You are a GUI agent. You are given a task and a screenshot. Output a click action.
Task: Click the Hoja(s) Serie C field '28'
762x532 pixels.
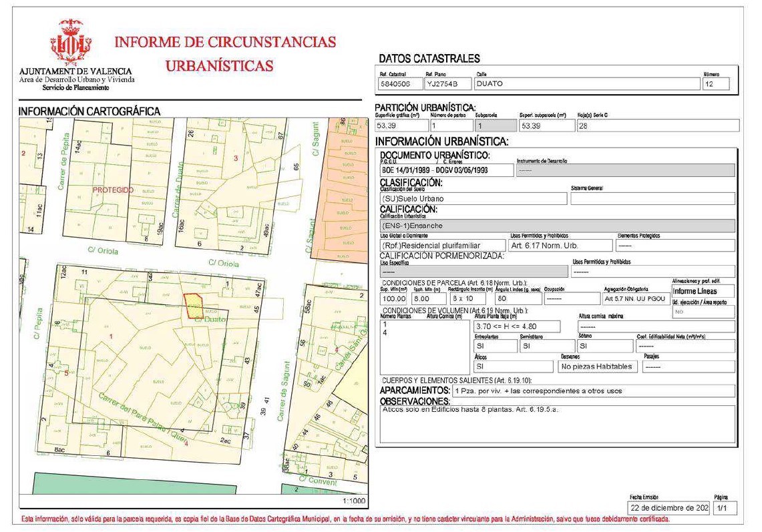tap(658, 126)
